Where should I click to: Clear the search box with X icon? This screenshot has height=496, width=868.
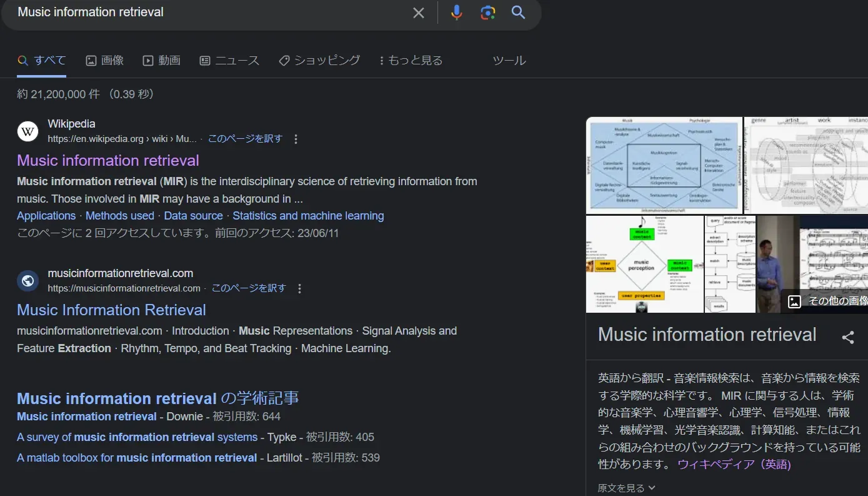click(x=418, y=13)
